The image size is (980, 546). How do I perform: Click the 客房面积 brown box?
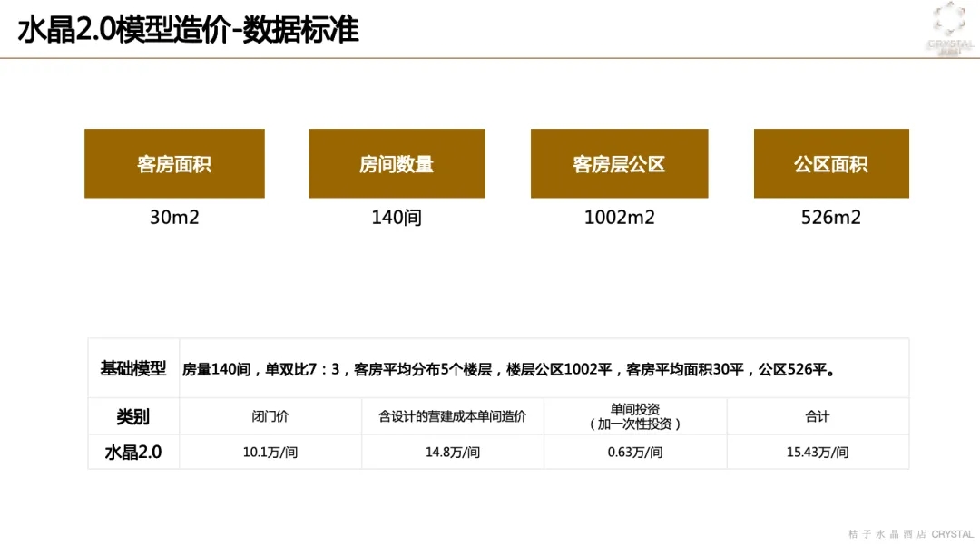coord(174,164)
